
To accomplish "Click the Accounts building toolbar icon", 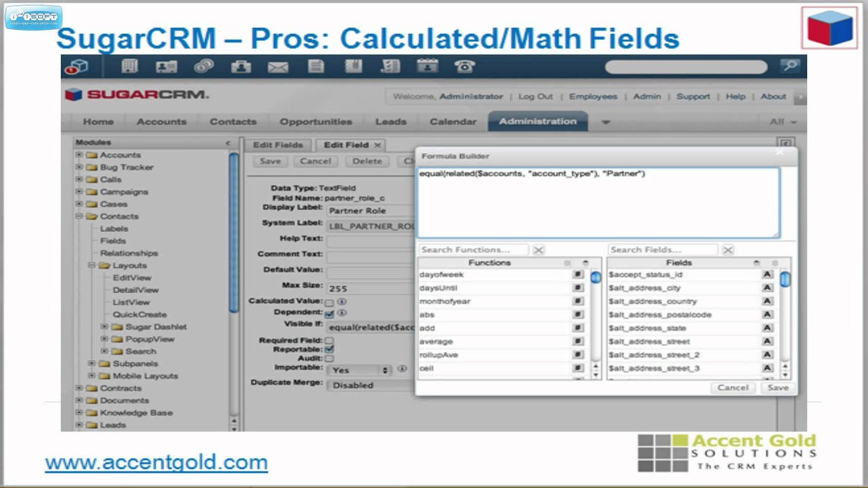I will coord(129,66).
